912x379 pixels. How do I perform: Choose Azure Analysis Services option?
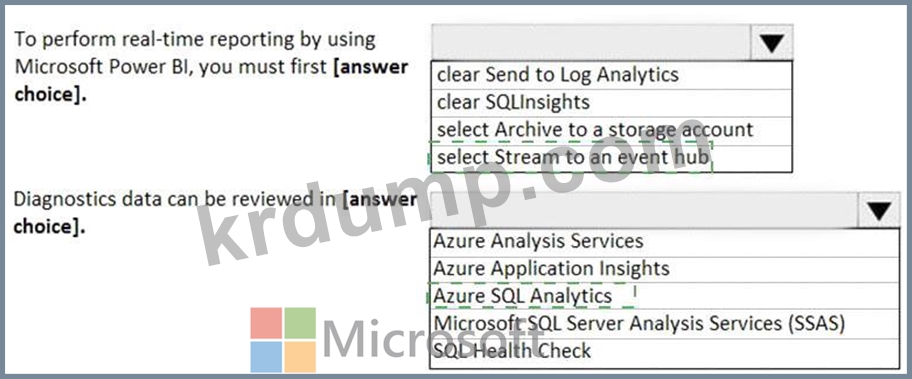(x=664, y=242)
